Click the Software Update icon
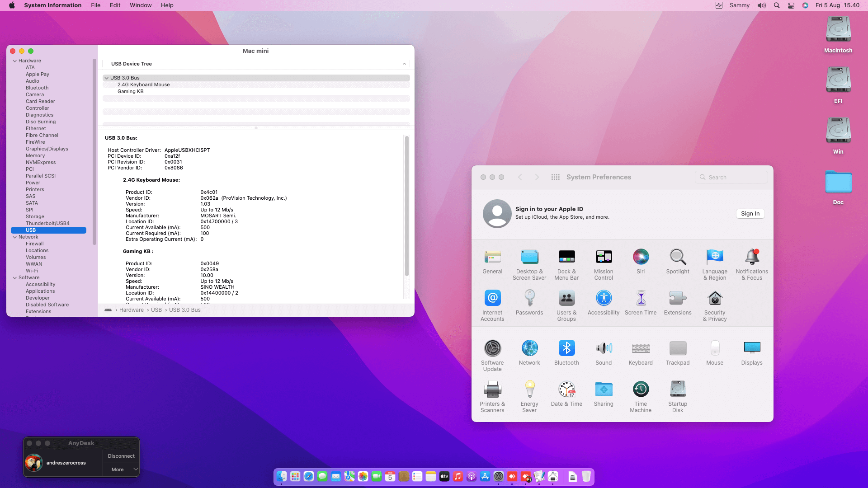The width and height of the screenshot is (868, 488). pyautogui.click(x=492, y=348)
